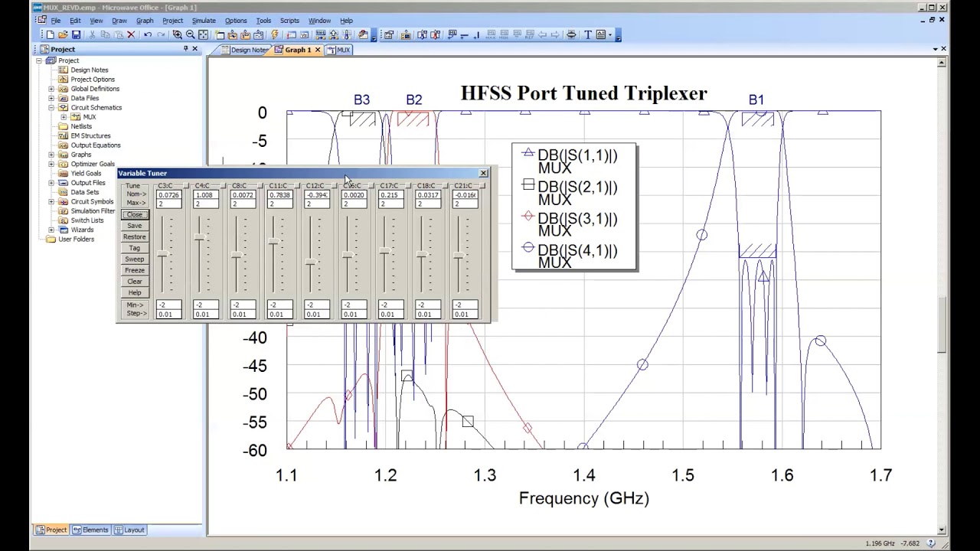
Task: Click the Close button in Variable Tuner
Action: point(135,214)
